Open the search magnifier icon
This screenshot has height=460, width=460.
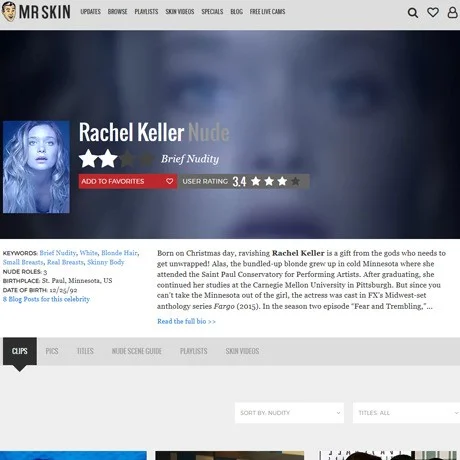click(413, 13)
